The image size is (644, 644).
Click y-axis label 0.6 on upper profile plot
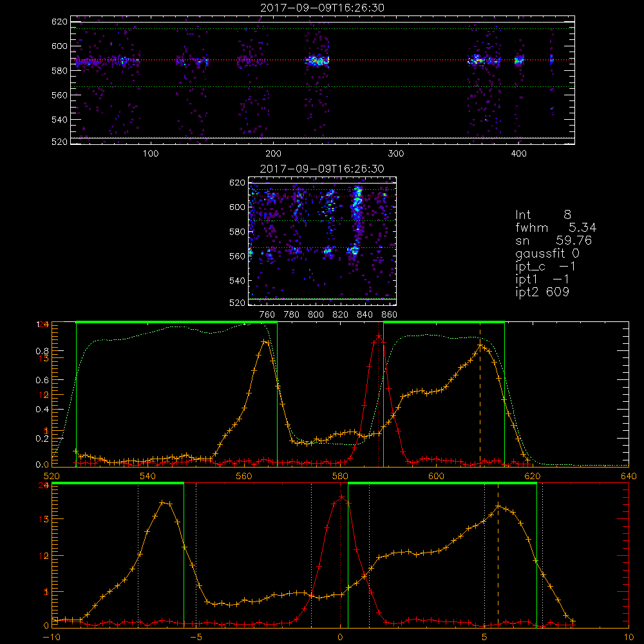[42, 381]
